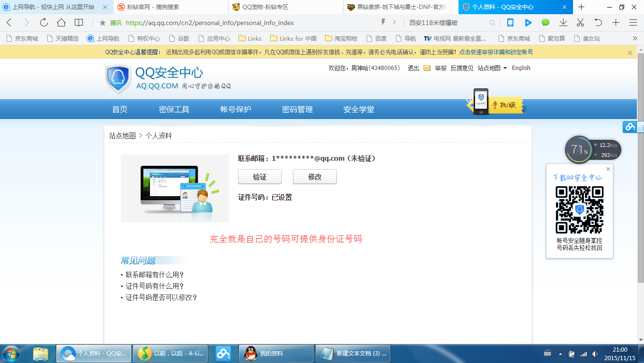The image size is (644, 363).
Task: Open 密码管理 in the navigation bar
Action: coord(297,109)
